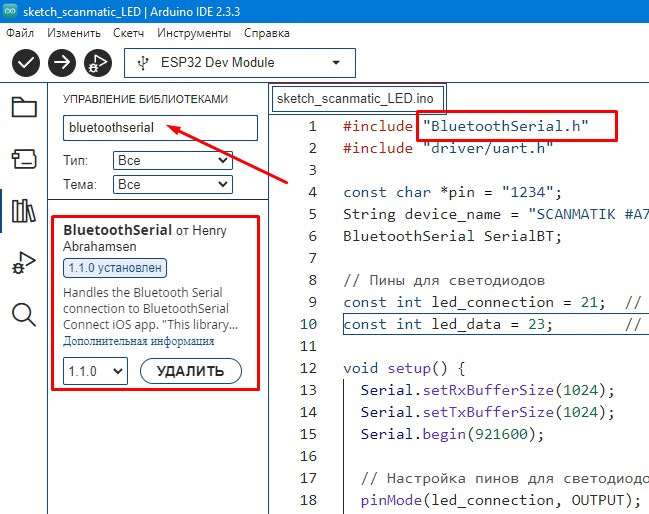Open the Файл menu
Screen dimensions: 649x514
20,33
